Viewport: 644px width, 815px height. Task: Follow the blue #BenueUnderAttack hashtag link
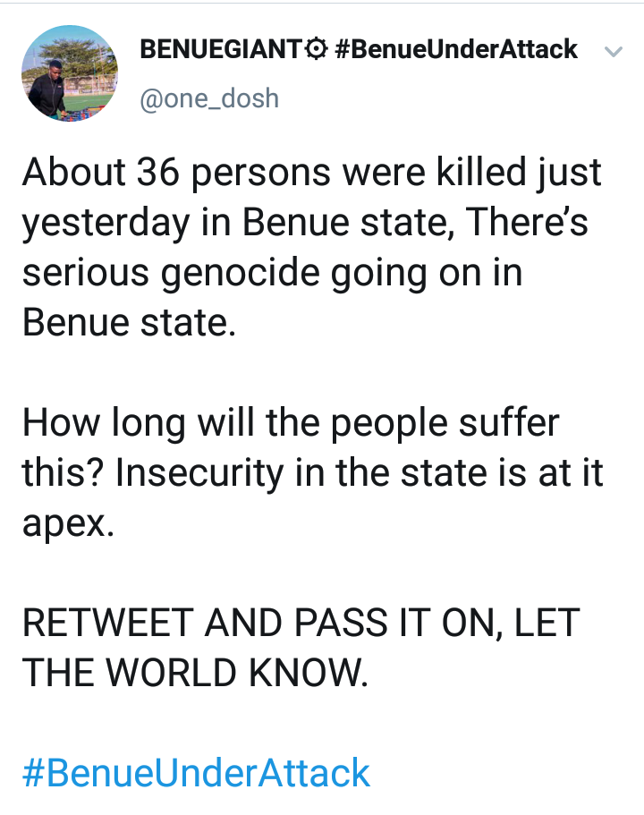point(196,773)
